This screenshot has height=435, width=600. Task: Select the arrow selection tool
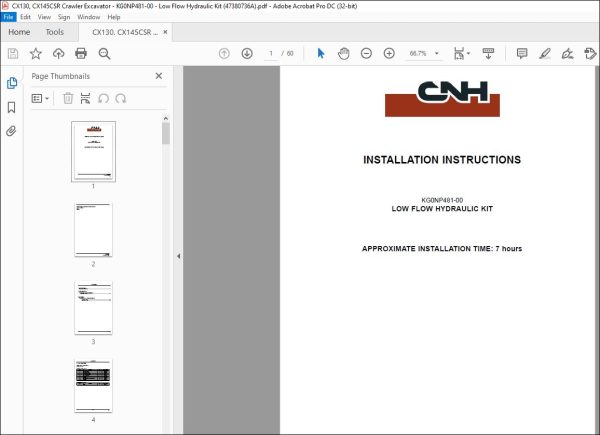(x=321, y=53)
